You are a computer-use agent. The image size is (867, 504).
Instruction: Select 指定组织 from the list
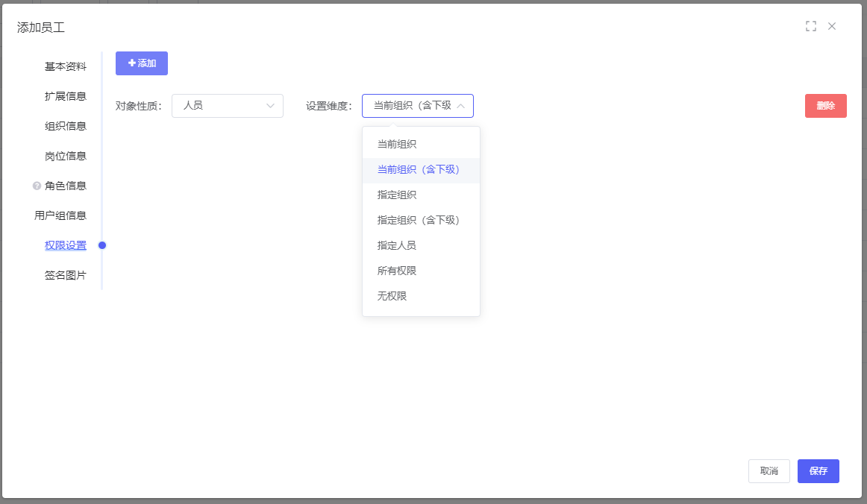(397, 195)
